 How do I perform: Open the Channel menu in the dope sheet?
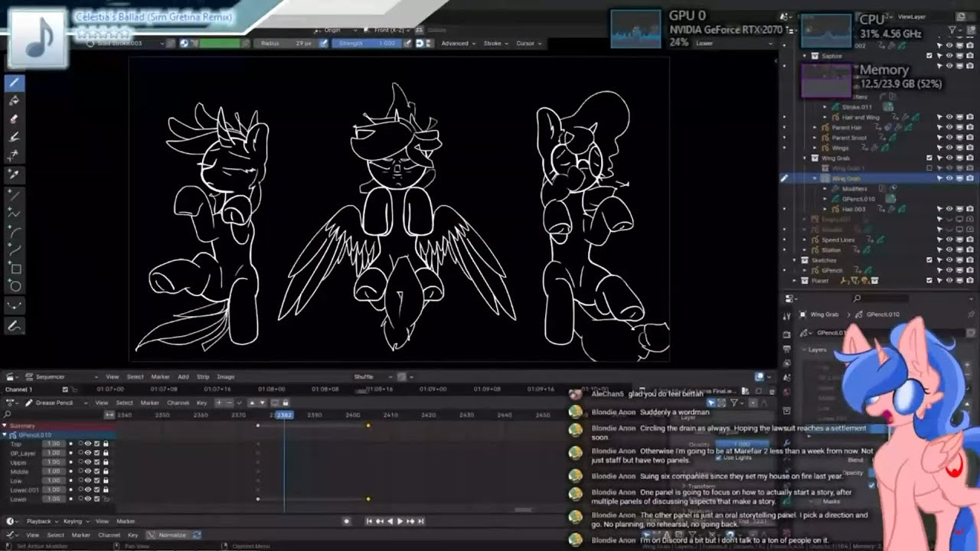click(178, 403)
